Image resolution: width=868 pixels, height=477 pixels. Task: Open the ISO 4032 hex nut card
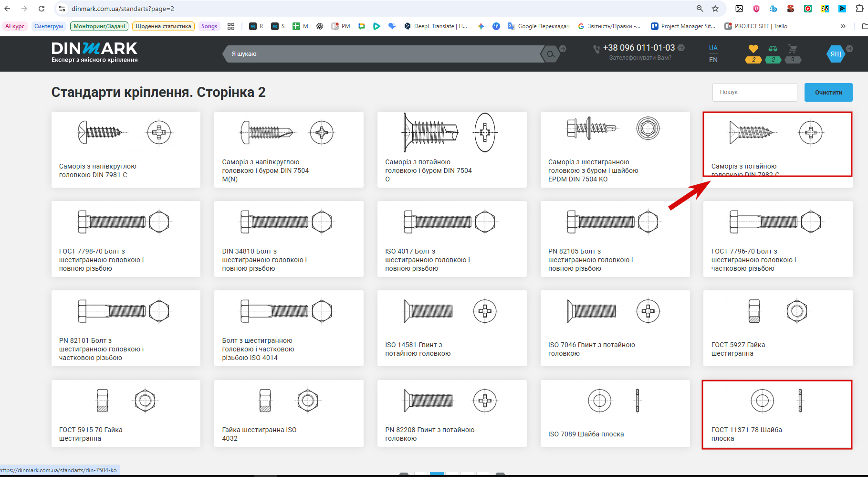[x=289, y=413]
